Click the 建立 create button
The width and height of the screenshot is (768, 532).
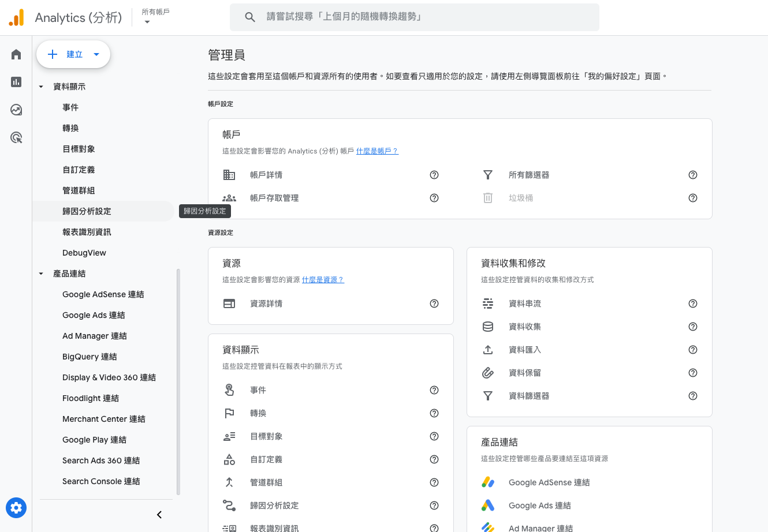(x=73, y=54)
